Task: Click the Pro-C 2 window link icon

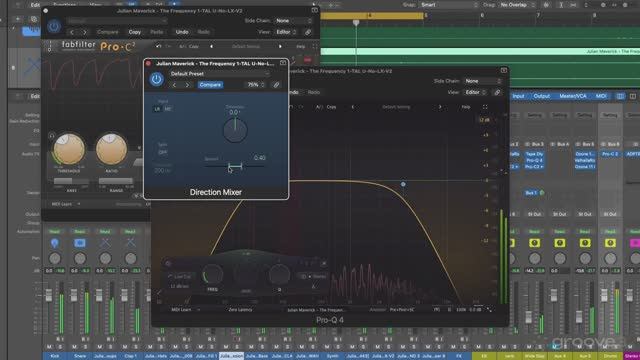Action: [x=308, y=32]
